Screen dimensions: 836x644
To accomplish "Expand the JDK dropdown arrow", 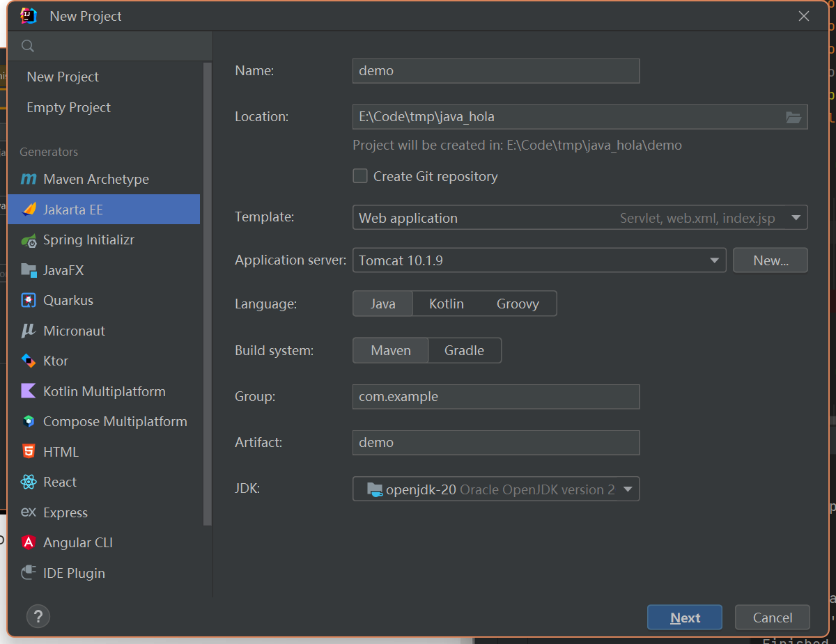I will pos(628,489).
